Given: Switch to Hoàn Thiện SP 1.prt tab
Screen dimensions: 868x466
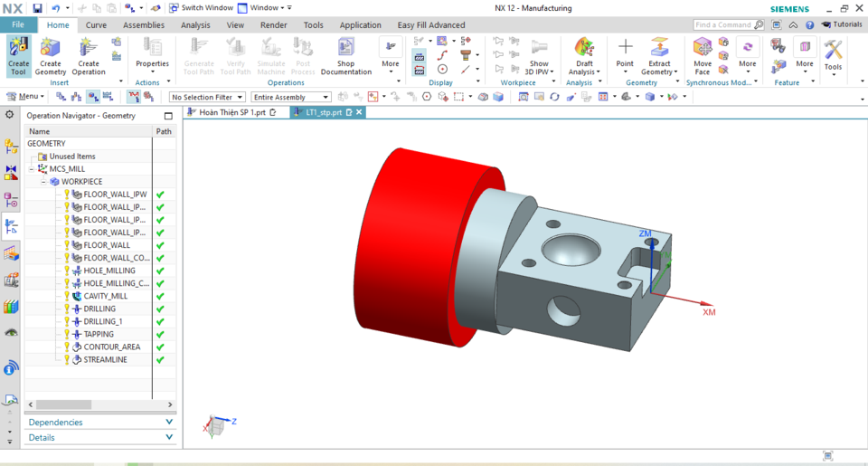Looking at the screenshot, I should pyautogui.click(x=232, y=112).
